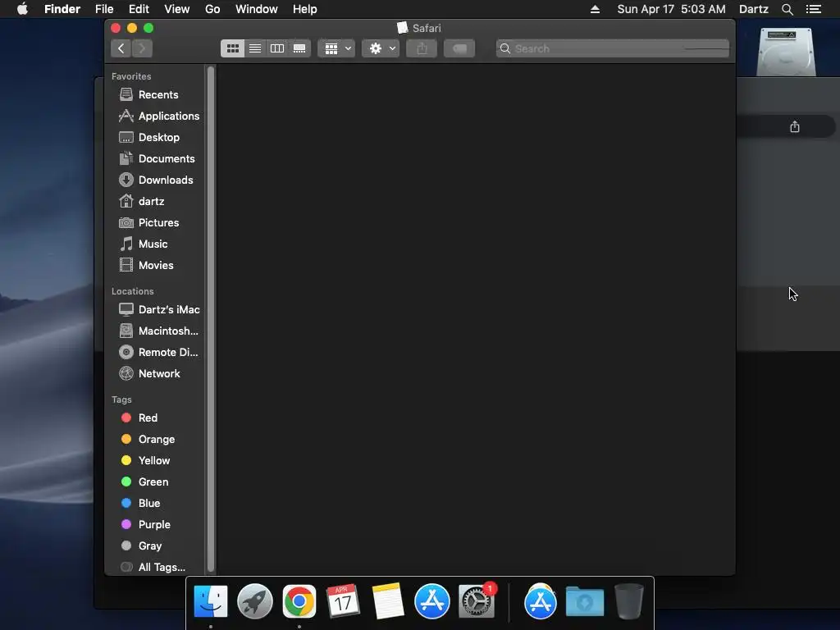Click the Edit Tags toolbar button
Viewport: 840px width, 630px height.
[459, 48]
